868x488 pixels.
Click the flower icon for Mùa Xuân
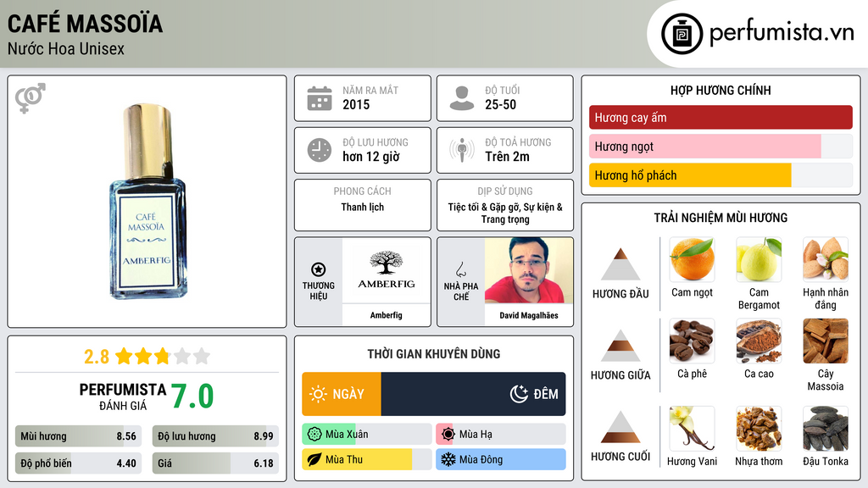pyautogui.click(x=314, y=435)
